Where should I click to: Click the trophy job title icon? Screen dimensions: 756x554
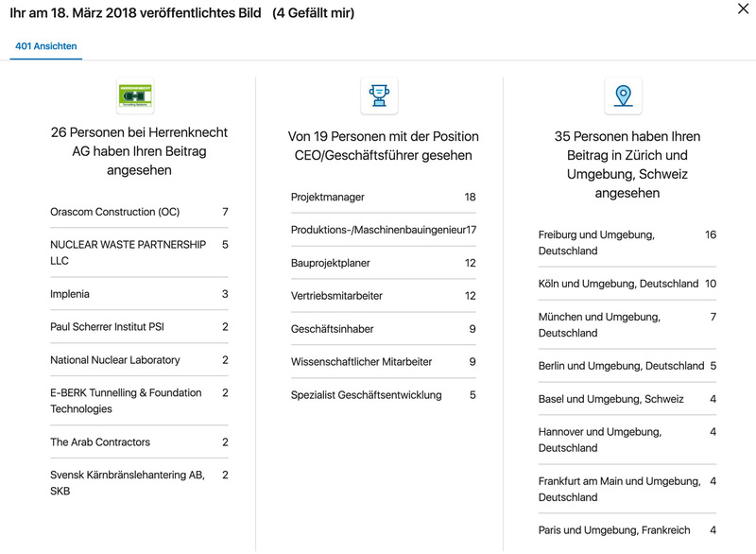tap(380, 95)
